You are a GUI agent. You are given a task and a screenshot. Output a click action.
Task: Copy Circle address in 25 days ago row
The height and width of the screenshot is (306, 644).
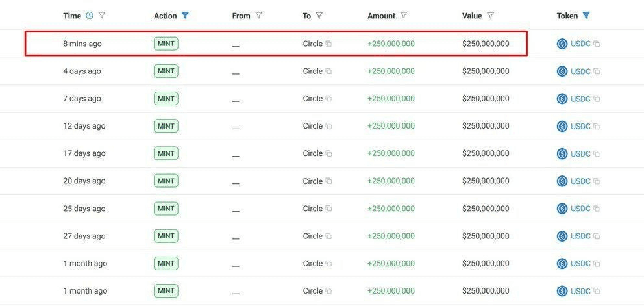pyautogui.click(x=328, y=209)
